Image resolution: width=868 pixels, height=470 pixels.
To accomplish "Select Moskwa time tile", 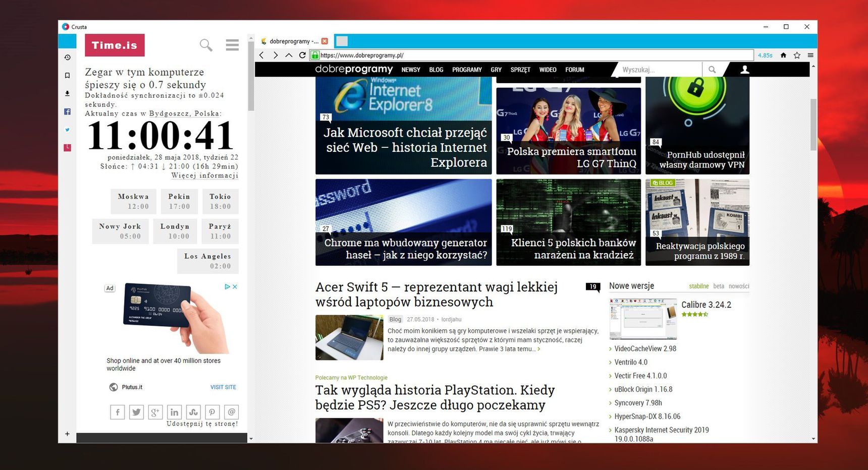I will 134,201.
